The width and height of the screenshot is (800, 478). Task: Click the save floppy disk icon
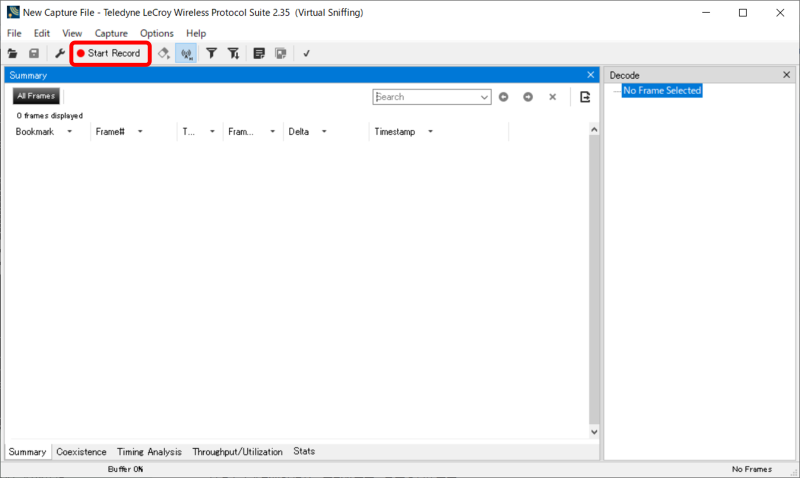point(33,53)
